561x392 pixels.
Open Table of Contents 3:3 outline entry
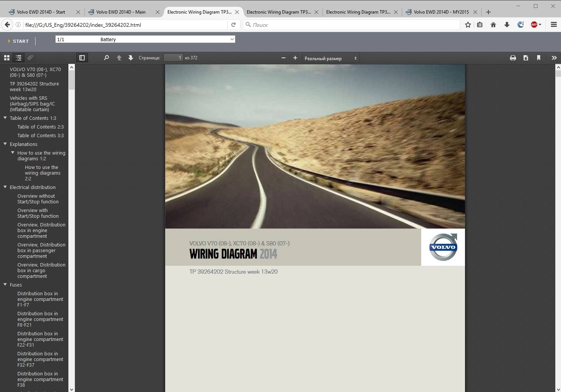click(40, 135)
